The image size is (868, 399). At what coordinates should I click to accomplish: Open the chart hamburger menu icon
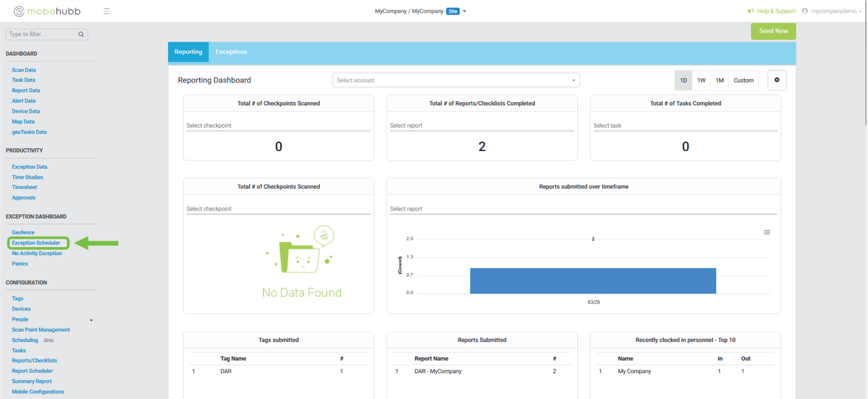click(x=767, y=232)
